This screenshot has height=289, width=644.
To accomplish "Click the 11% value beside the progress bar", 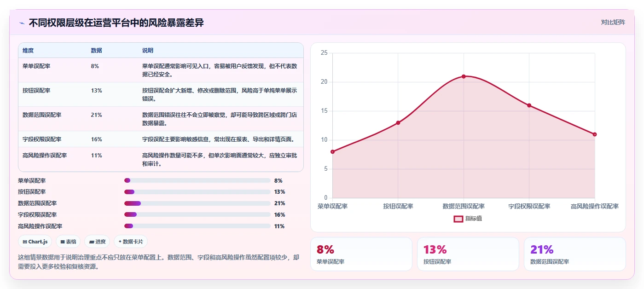I will point(280,226).
